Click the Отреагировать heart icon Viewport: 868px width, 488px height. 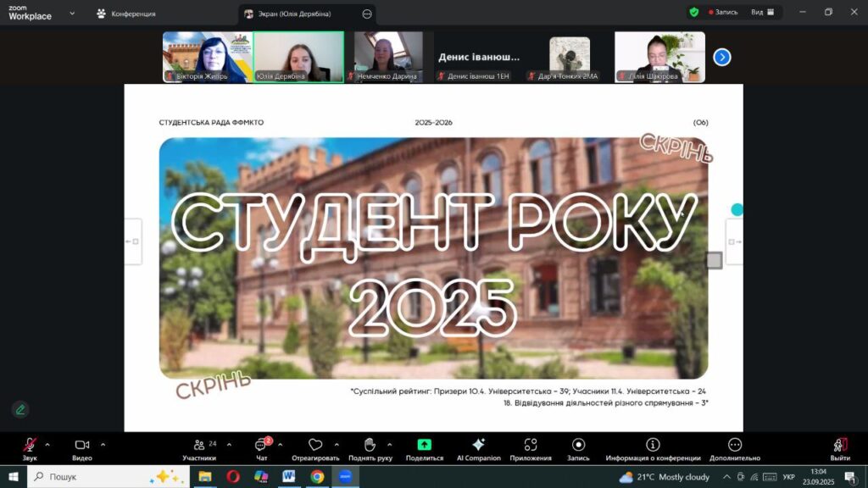click(315, 448)
